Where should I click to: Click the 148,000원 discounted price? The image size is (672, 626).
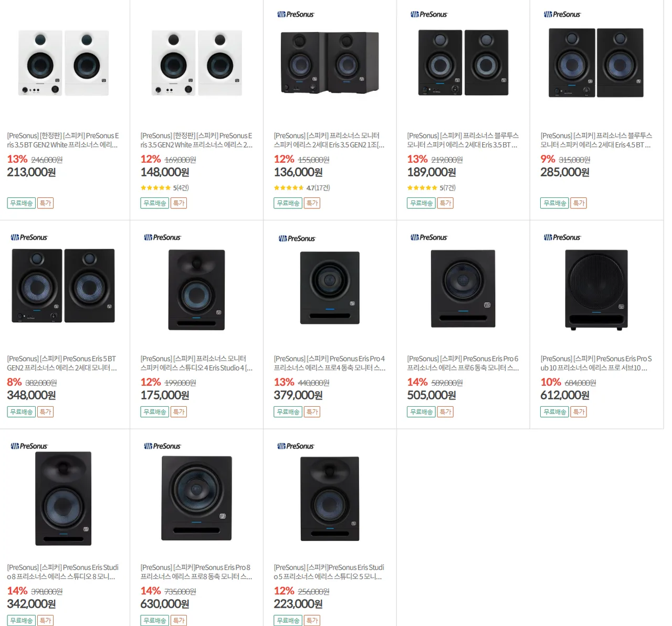tap(165, 172)
